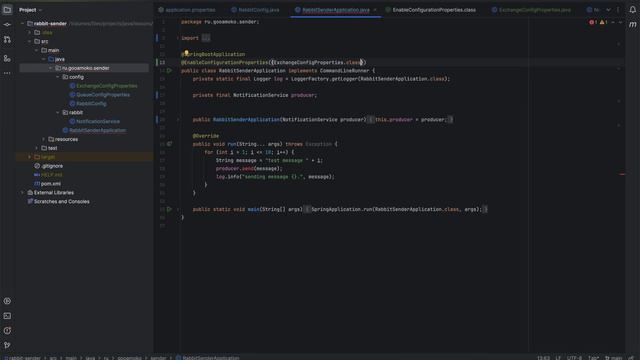The width and height of the screenshot is (640, 360).
Task: Open the Services tool window
Action: (x=7, y=301)
